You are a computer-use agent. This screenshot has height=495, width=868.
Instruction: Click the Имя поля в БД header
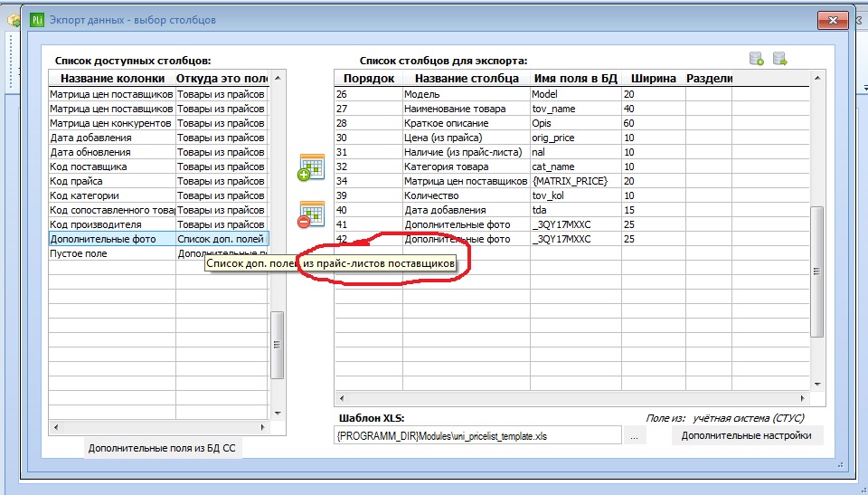pos(576,78)
